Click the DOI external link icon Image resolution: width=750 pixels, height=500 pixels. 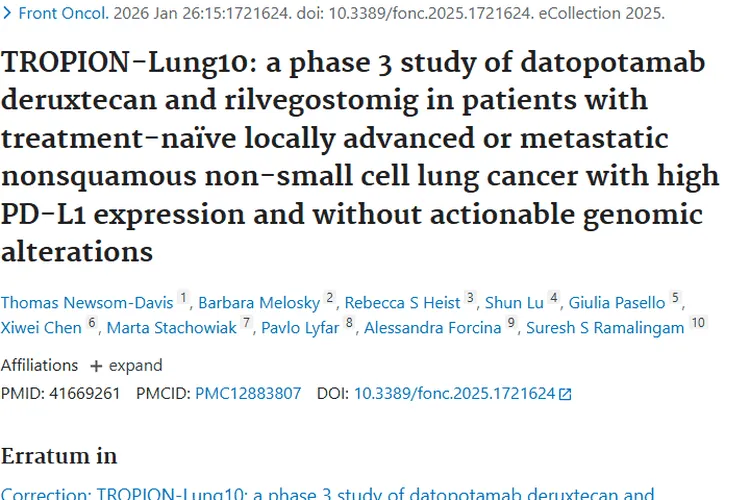565,394
